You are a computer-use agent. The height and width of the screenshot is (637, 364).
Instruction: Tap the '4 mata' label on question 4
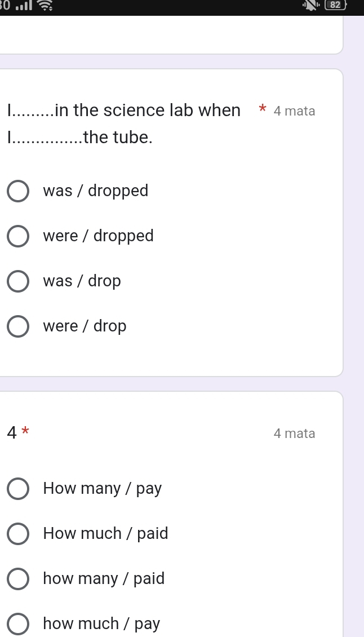click(294, 433)
